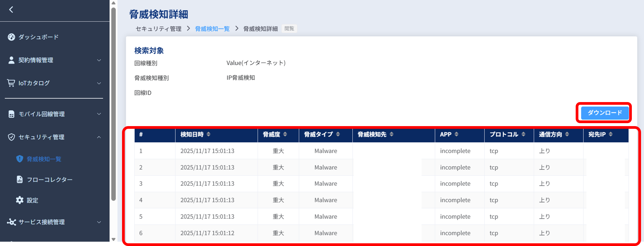Expand the 契約情報管理 dropdown chevron

point(99,60)
